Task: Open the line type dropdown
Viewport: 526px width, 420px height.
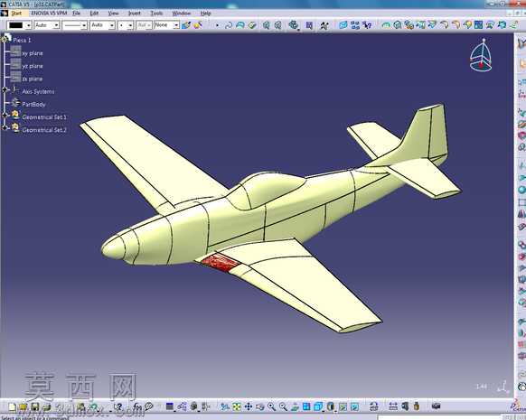Action: tap(74, 25)
